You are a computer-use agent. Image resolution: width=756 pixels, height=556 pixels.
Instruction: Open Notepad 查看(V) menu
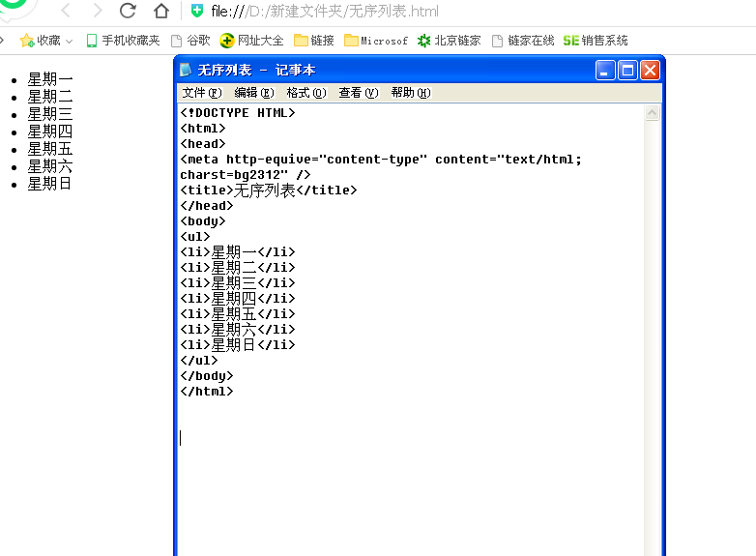point(359,93)
